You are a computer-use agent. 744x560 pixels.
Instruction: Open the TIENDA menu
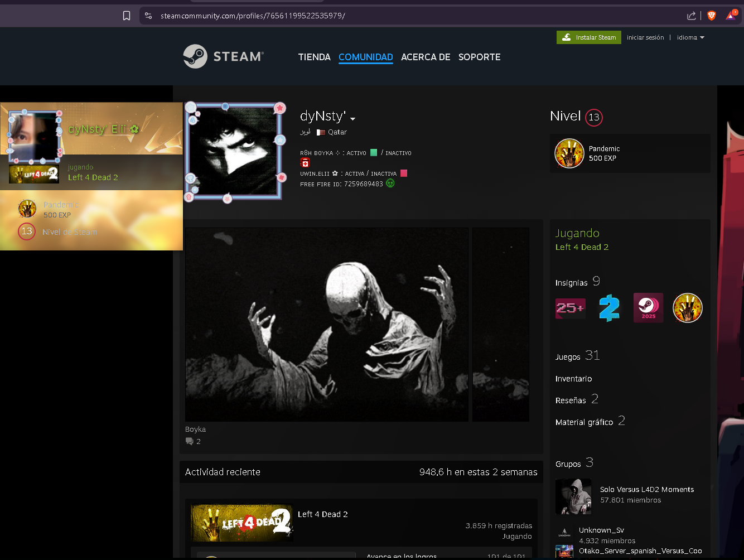point(315,57)
